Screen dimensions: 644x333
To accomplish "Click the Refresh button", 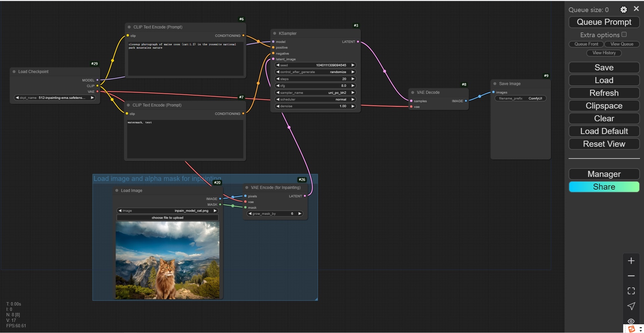I will click(604, 93).
